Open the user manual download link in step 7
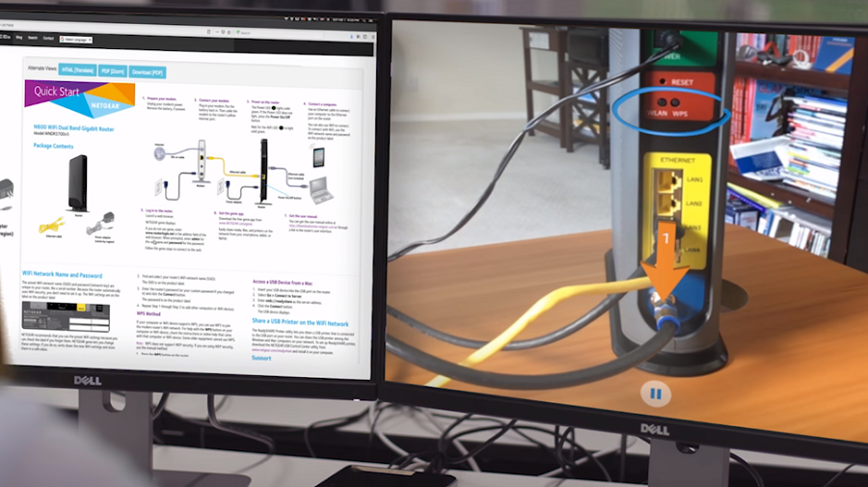This screenshot has width=868, height=487. click(x=312, y=227)
